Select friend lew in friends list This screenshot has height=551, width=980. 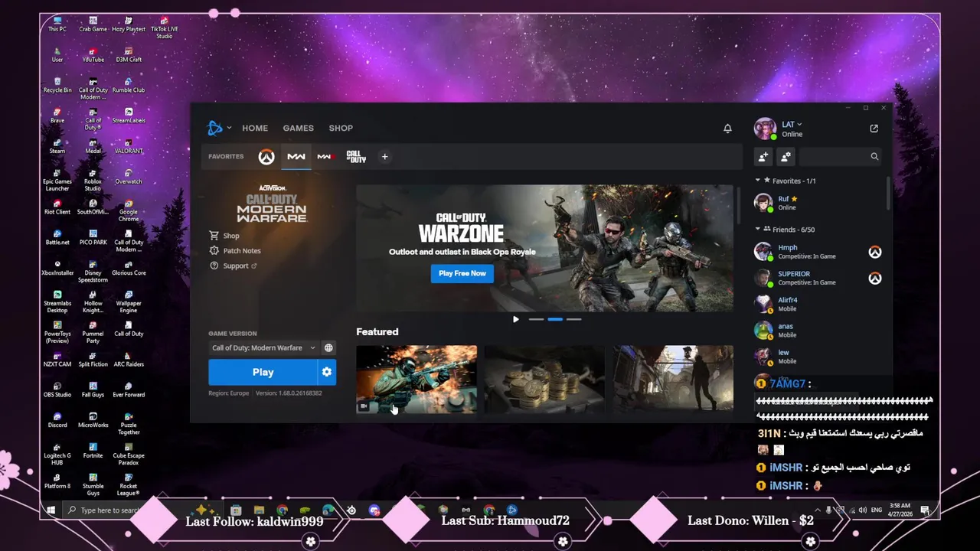click(819, 356)
